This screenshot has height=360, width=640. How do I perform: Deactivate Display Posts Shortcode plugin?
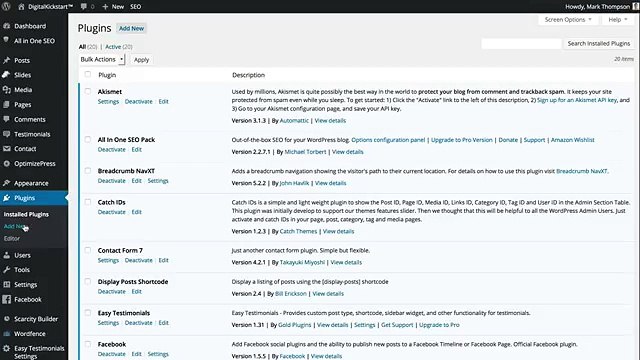point(111,291)
